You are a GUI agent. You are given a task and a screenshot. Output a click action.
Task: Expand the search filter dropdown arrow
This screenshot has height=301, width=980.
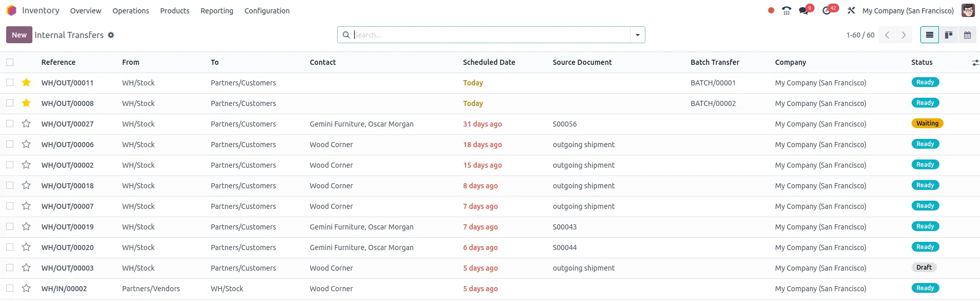pos(637,35)
